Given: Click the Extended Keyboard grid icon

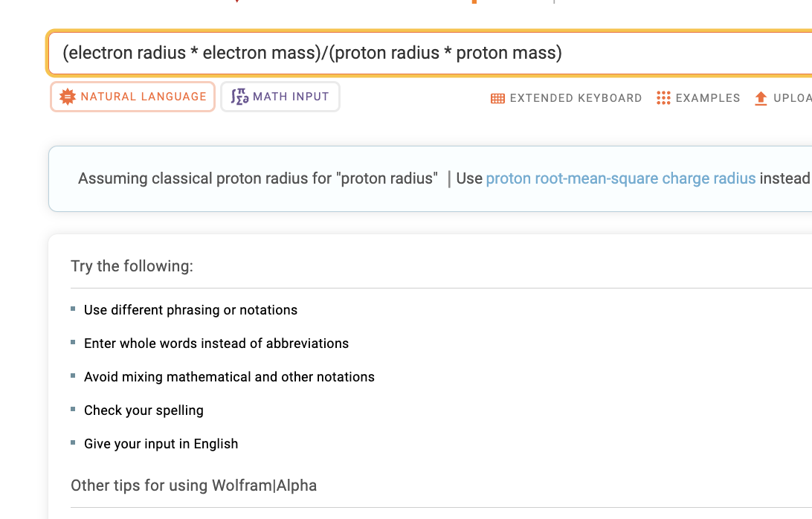Looking at the screenshot, I should coord(497,98).
